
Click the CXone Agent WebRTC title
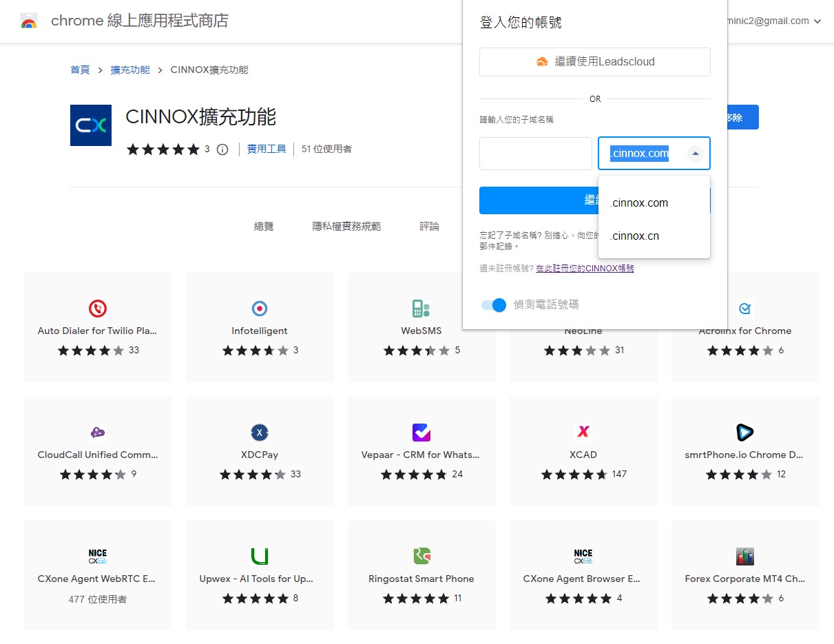point(98,579)
